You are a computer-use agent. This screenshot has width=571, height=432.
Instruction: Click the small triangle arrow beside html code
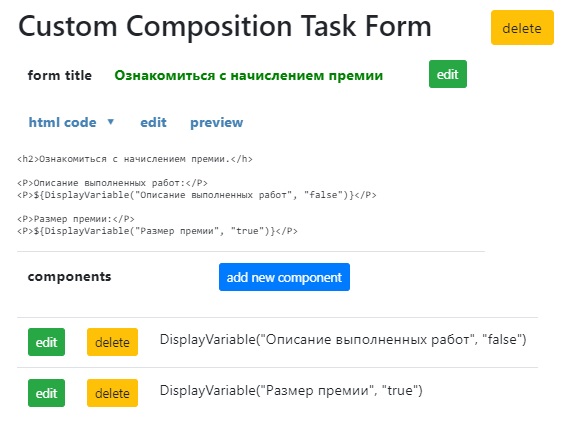pyautogui.click(x=111, y=122)
